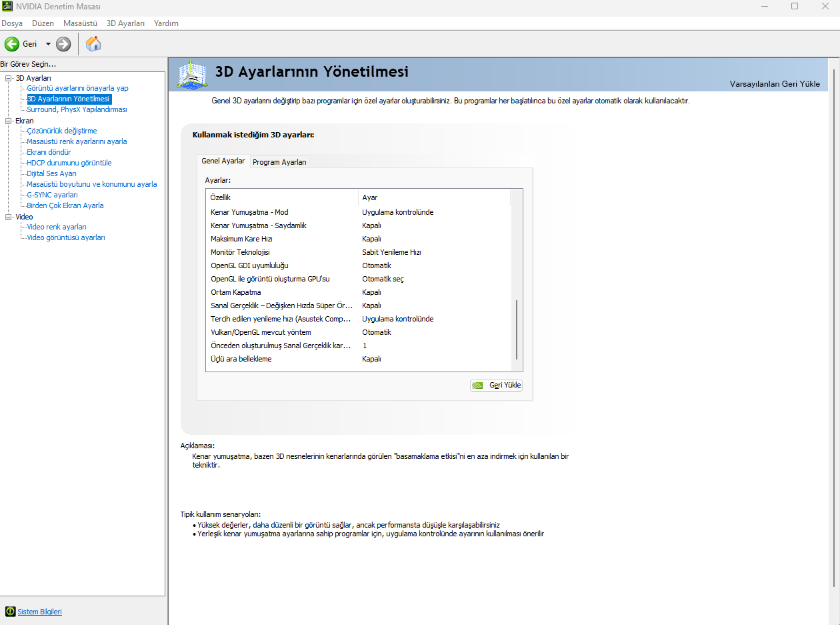Click the settings list vertical scrollbar thumb
Screen dimensions: 840x625
[x=517, y=330]
